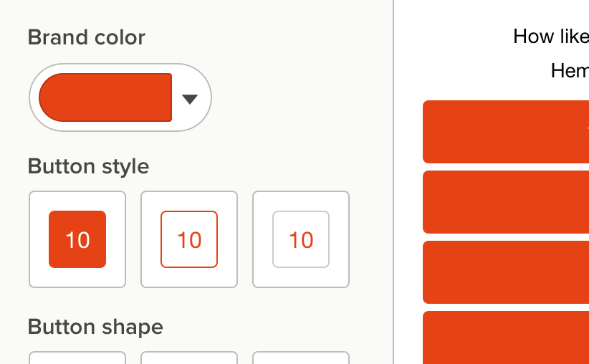This screenshot has width=589, height=364.
Task: Select the orange-outlined button style option
Action: (189, 239)
